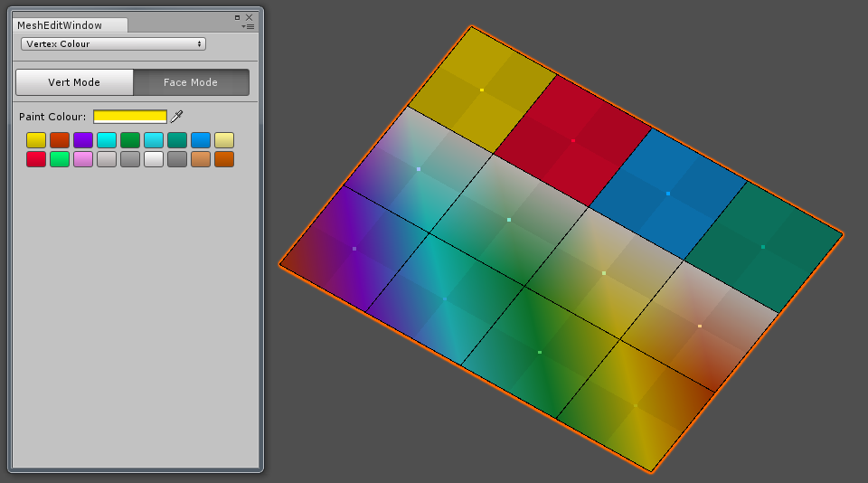The width and height of the screenshot is (868, 483).
Task: Choose the bright green preset swatch
Action: point(60,159)
